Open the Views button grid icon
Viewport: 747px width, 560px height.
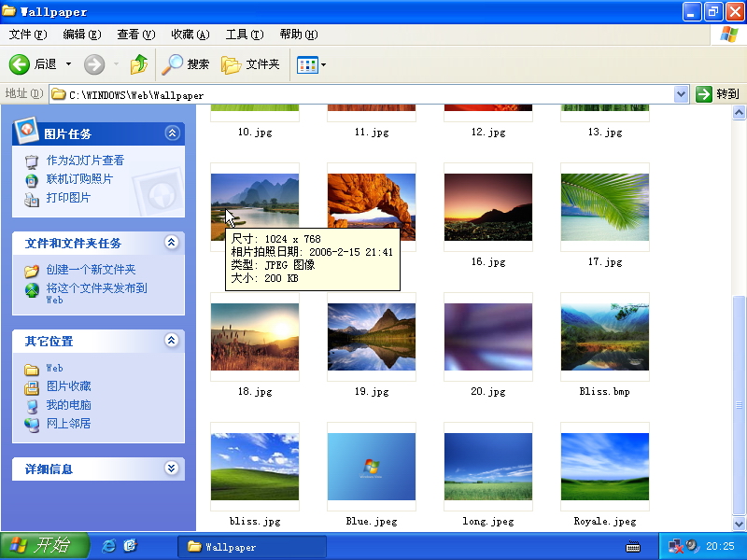tap(307, 64)
